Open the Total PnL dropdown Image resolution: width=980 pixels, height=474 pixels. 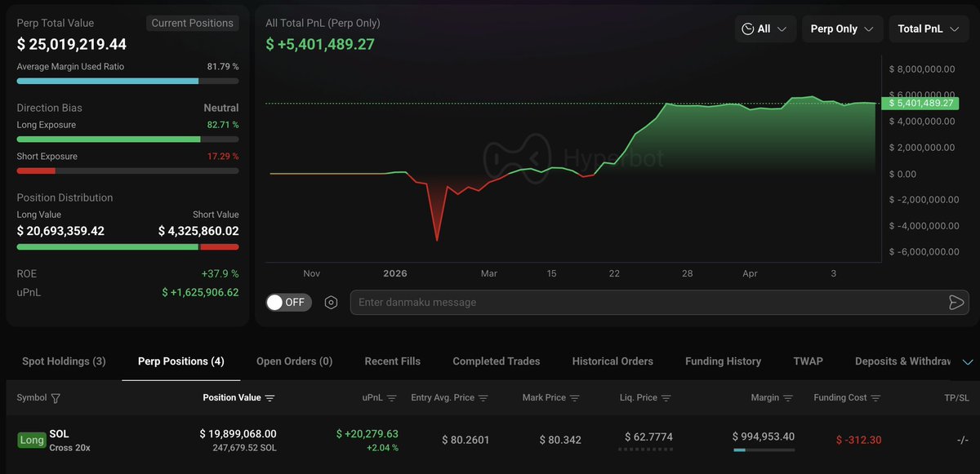point(929,29)
